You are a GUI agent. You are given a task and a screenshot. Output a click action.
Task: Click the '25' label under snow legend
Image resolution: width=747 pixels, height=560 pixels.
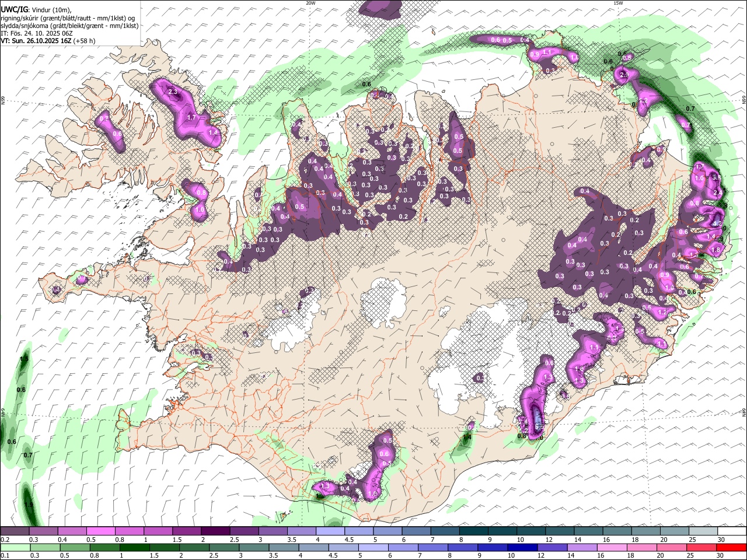[692, 540]
